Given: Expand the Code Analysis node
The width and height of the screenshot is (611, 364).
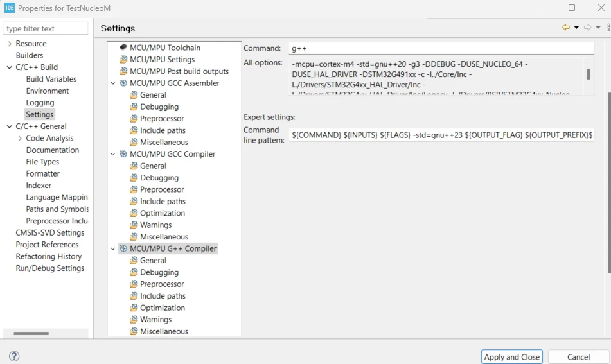Looking at the screenshot, I should 20,138.
